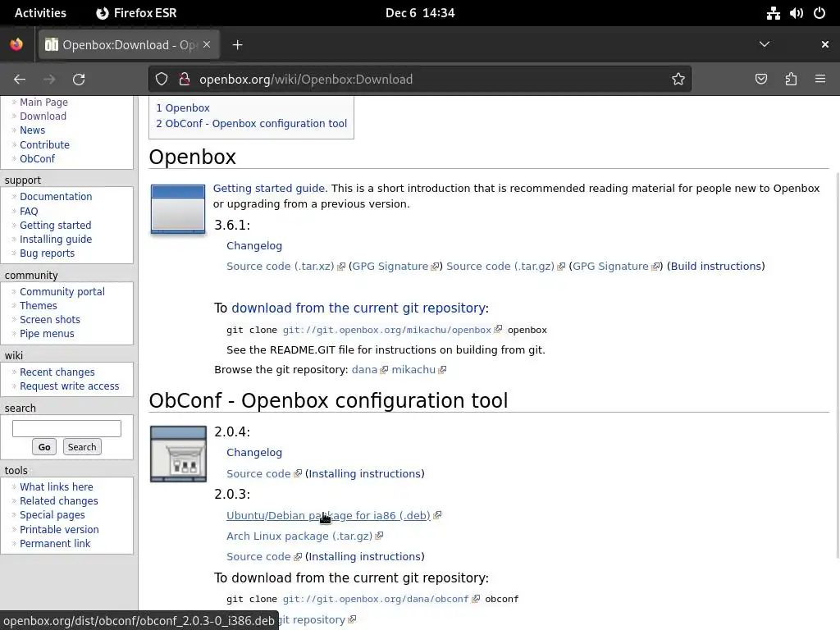Jump to contents entry 2 ObConf
Screen dimensions: 840x630
coord(251,123)
